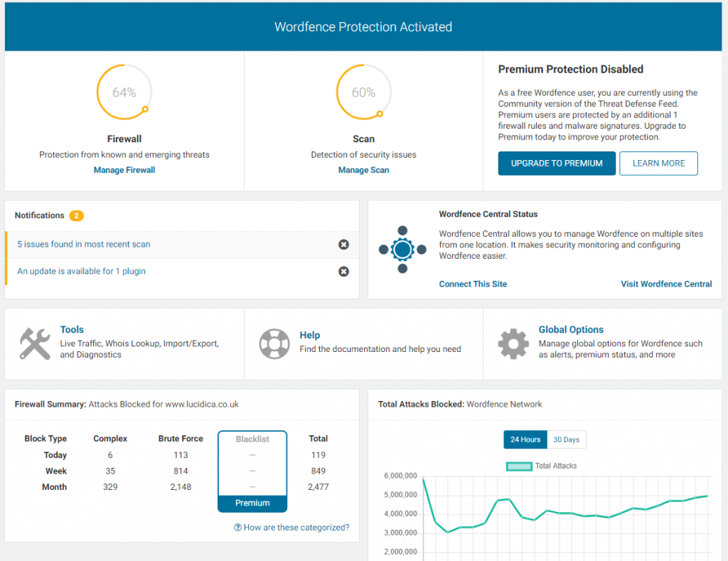Open '5 issues found in most recent scan'
This screenshot has width=728, height=561.
click(x=84, y=245)
